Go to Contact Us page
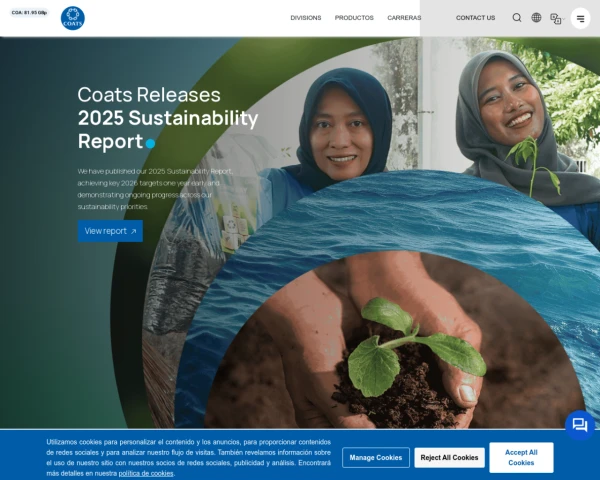This screenshot has width=600, height=480. click(475, 18)
